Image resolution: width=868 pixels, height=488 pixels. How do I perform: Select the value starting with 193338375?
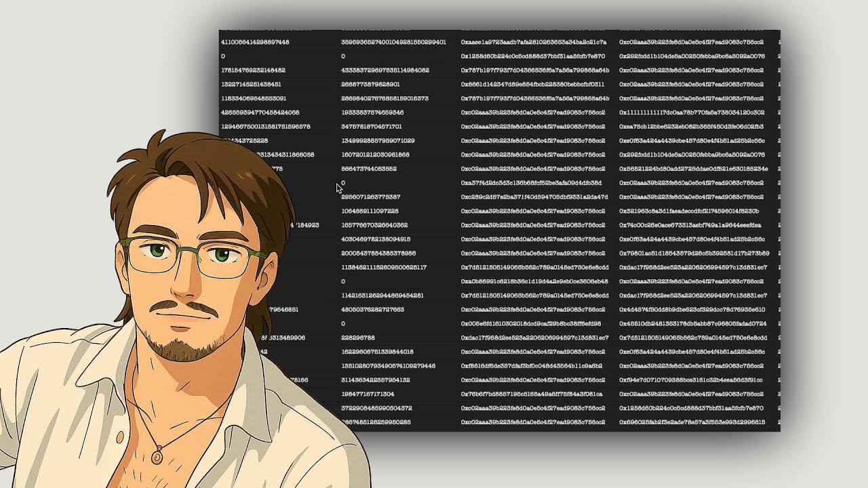coord(372,113)
